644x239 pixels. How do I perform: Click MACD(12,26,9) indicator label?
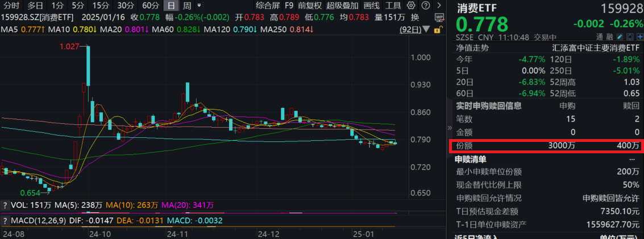38,221
